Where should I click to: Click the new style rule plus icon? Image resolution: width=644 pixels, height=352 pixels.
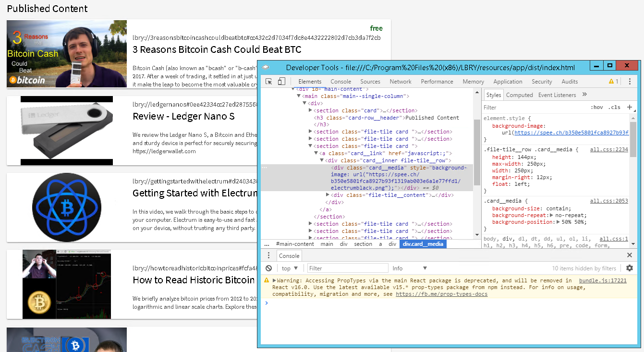[x=630, y=107]
